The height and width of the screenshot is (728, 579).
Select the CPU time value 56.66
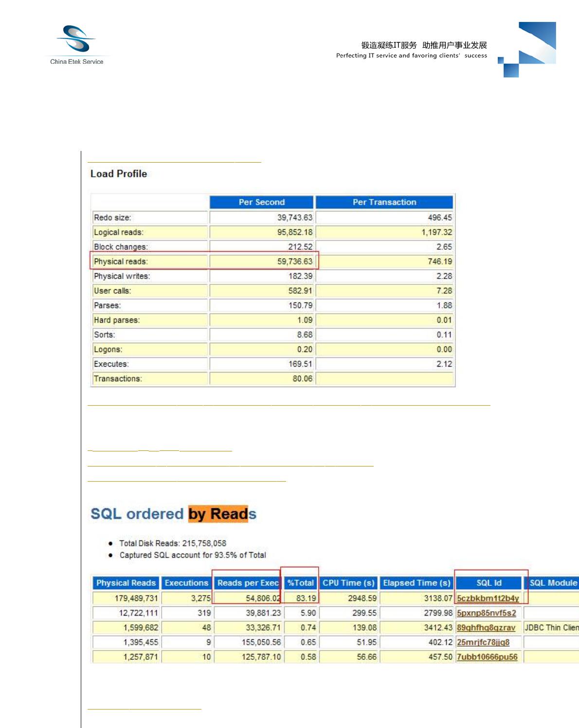coord(366,656)
